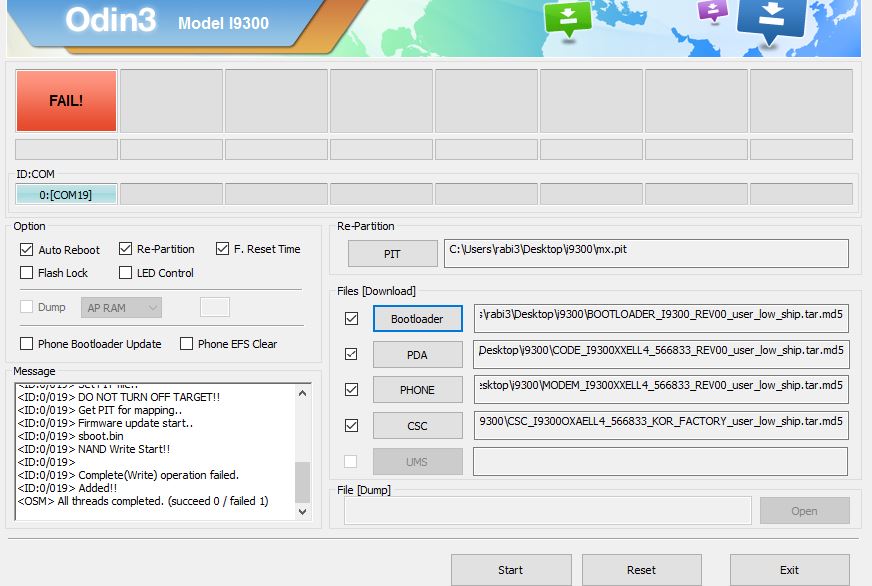Toggle the Auto Reboot checkbox
The width and height of the screenshot is (872, 586).
tap(26, 250)
